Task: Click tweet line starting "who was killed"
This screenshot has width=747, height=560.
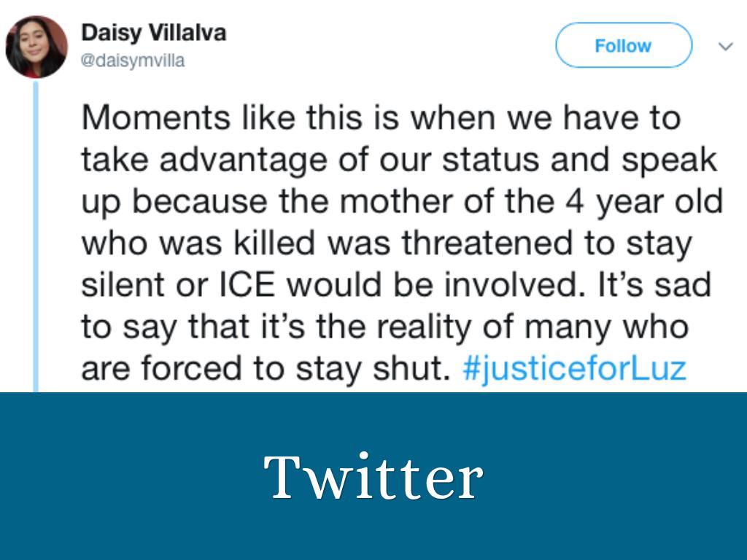Action: click(386, 244)
